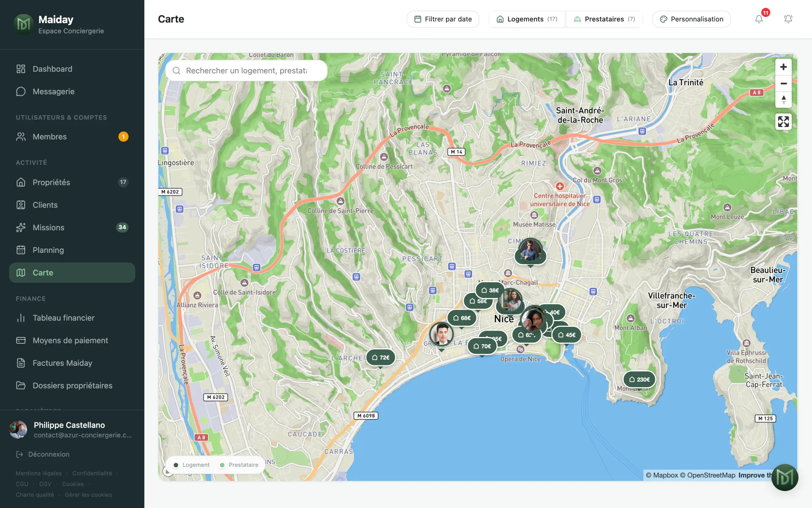This screenshot has width=812, height=508.
Task: Open Clients page
Action: 72,205
